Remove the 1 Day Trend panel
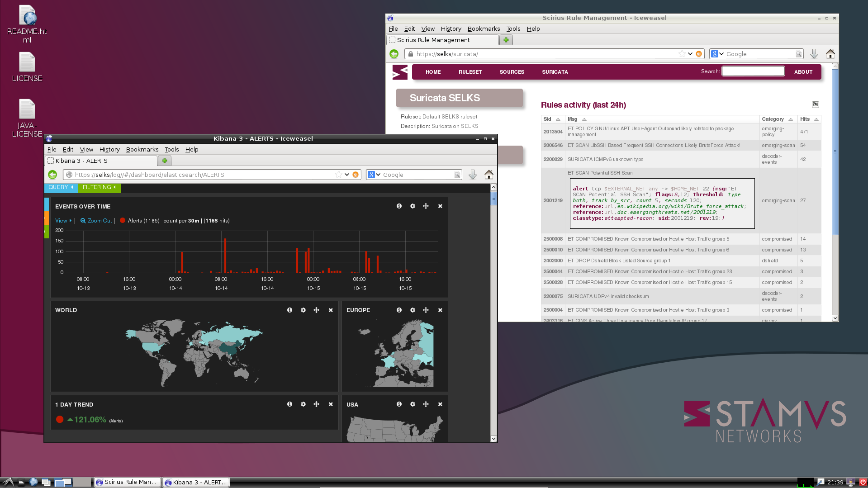The width and height of the screenshot is (868, 488). point(331,404)
